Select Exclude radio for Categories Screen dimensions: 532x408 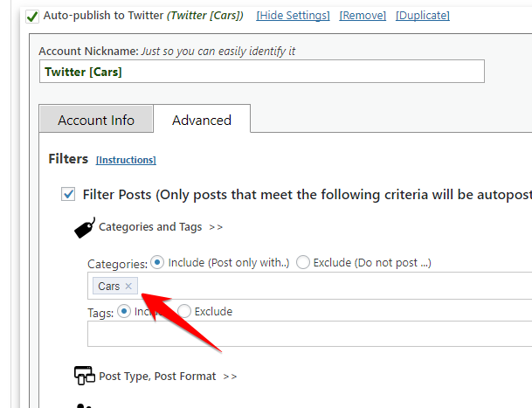pos(303,262)
